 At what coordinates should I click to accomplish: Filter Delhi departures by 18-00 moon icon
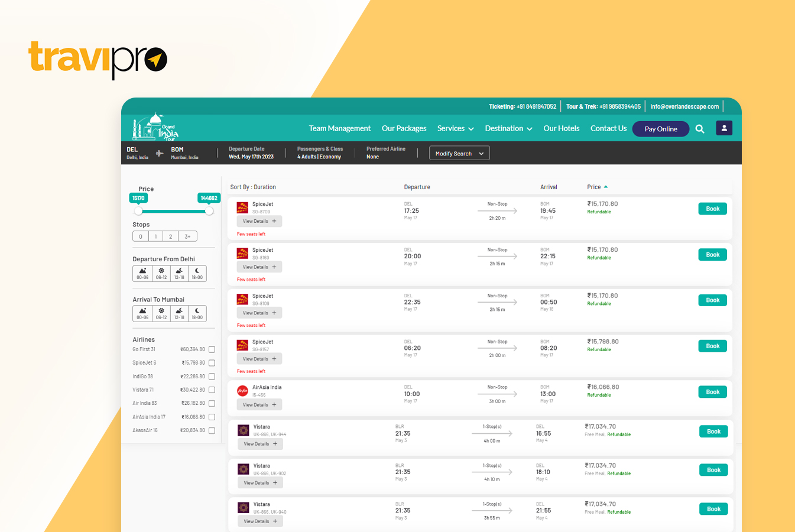pyautogui.click(x=197, y=274)
